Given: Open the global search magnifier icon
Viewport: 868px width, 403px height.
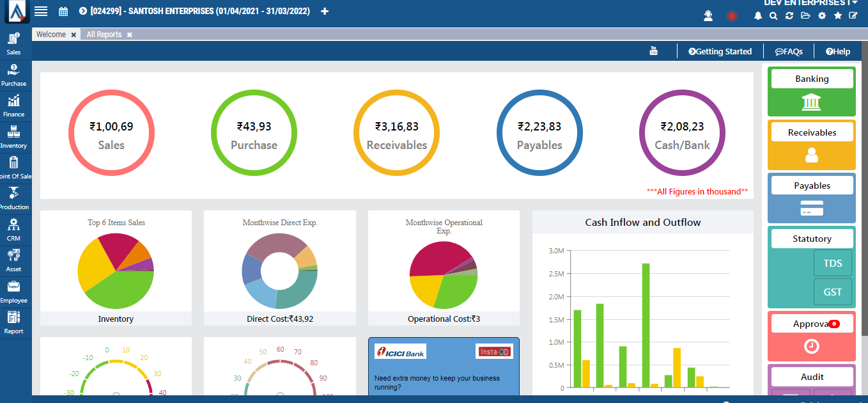Looking at the screenshot, I should 773,15.
